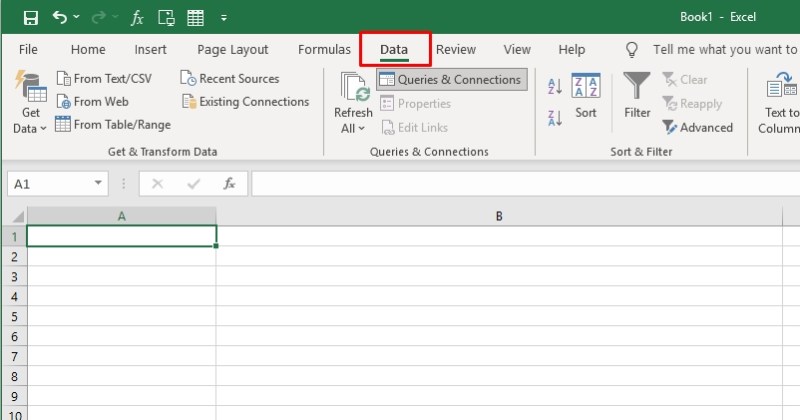Screen dimensions: 800x420
Task: Open Advanced filter options
Action: (697, 128)
